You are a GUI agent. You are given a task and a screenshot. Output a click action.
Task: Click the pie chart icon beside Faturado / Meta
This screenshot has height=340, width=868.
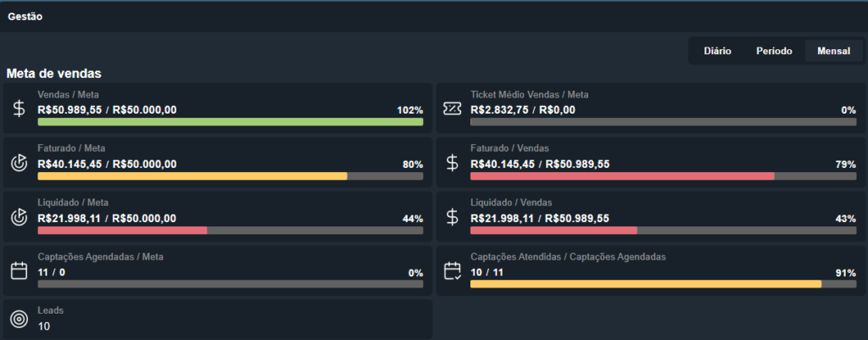pos(19,163)
